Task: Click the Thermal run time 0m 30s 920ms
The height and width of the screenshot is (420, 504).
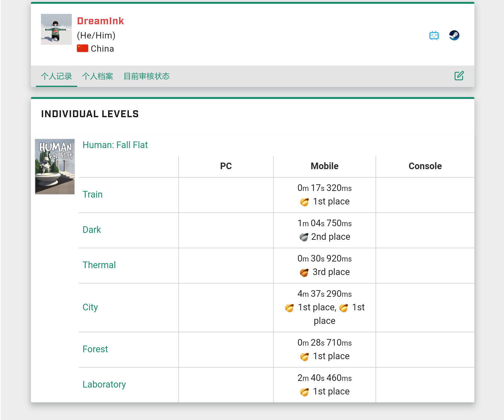Action: [x=324, y=258]
